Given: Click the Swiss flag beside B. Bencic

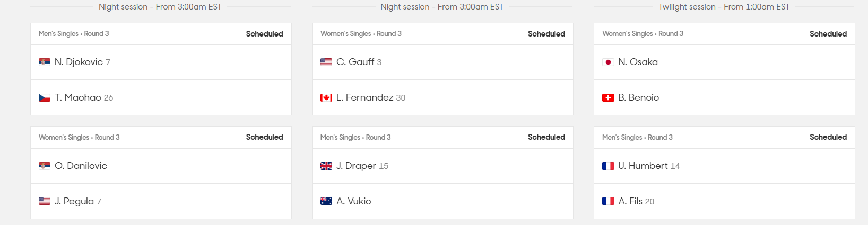Looking at the screenshot, I should tap(608, 97).
